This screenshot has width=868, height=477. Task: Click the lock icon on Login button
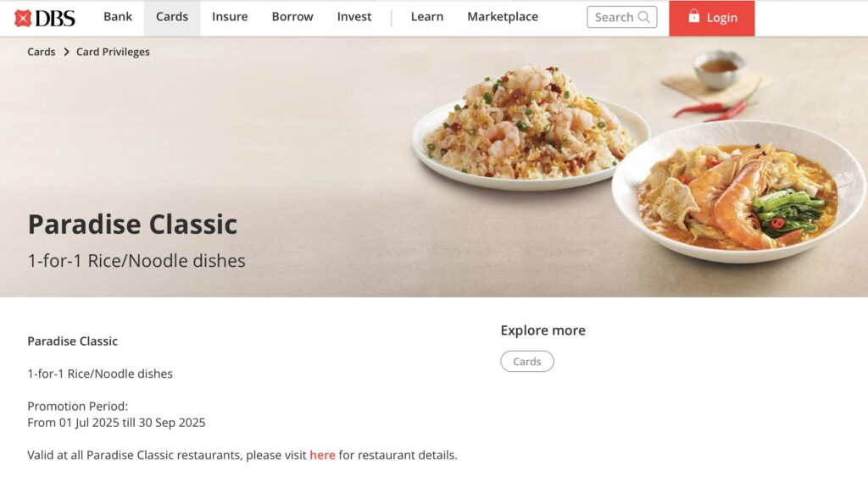tap(693, 16)
